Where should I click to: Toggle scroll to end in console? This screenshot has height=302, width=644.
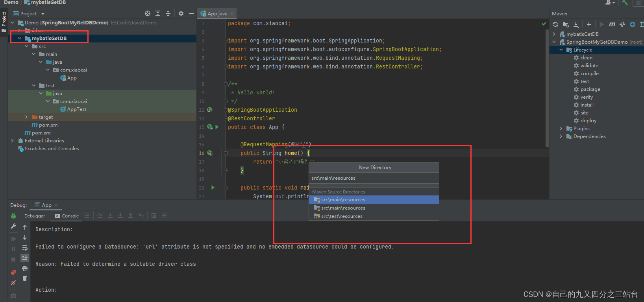pos(25,258)
